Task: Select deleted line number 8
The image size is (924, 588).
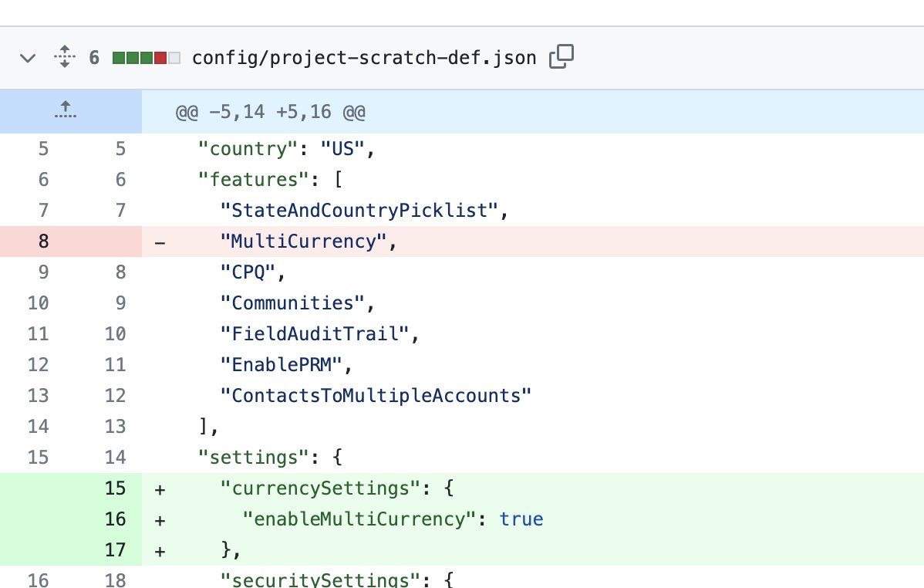Action: (44, 242)
